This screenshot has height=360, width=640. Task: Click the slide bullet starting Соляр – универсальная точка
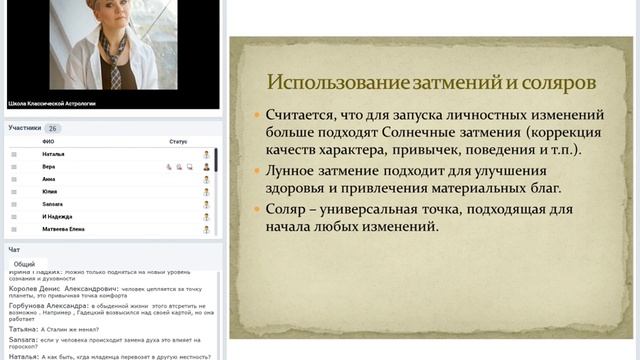point(419,218)
